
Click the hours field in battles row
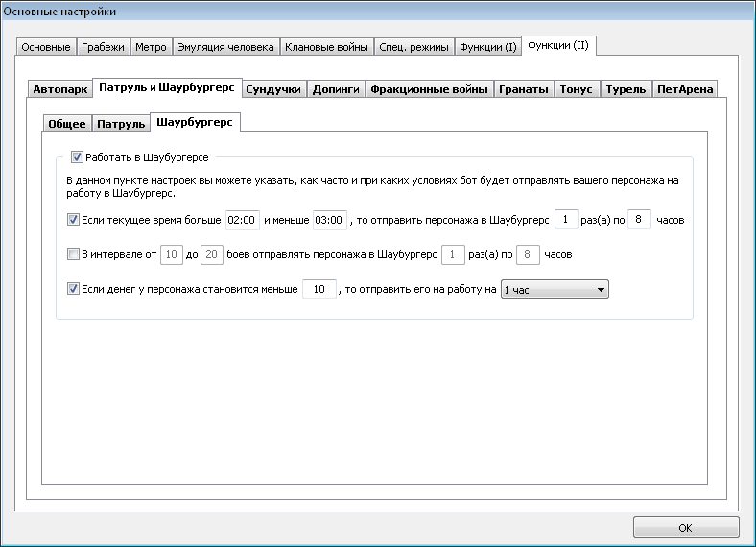[528, 254]
